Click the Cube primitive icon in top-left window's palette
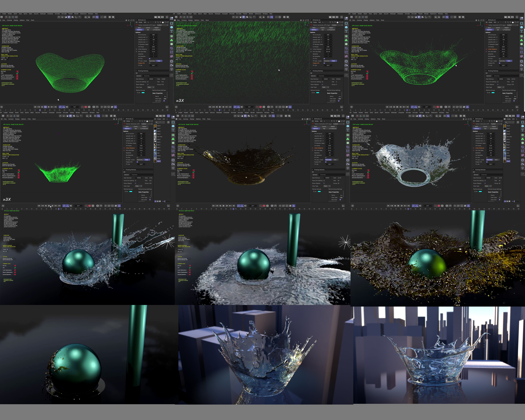The image size is (525, 420). coord(172,27)
